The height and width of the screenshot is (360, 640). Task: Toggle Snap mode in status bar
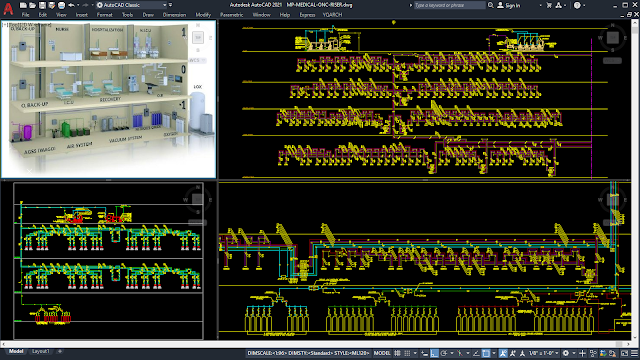[x=407, y=353]
